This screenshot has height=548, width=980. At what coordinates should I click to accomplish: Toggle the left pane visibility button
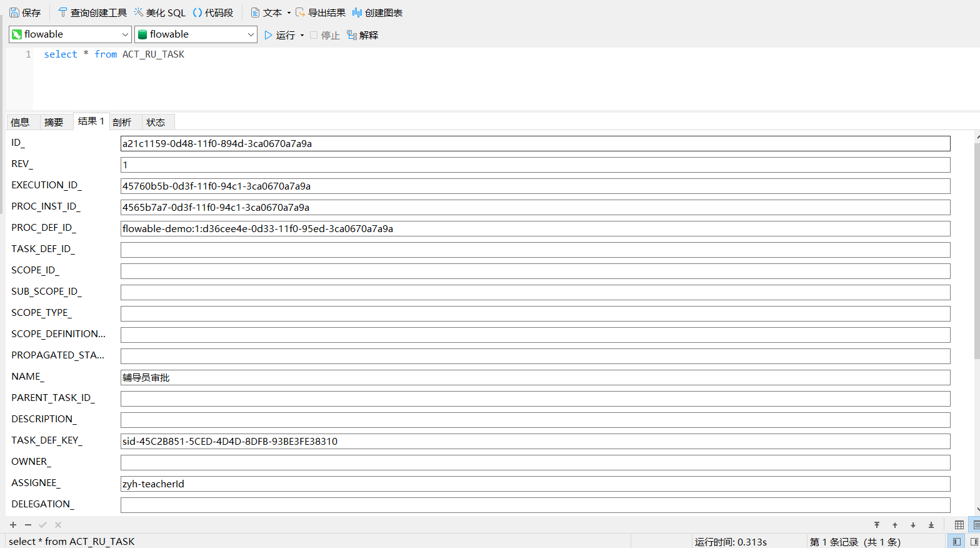[x=956, y=542]
